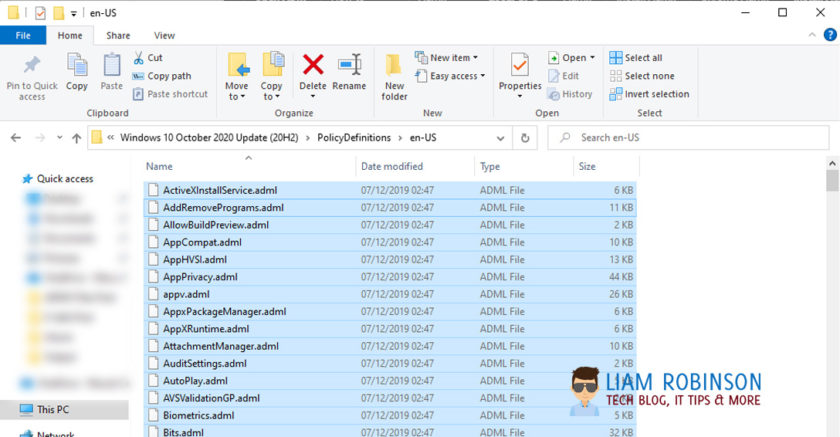The height and width of the screenshot is (437, 840).
Task: Open the Move to dropdown
Action: (x=236, y=91)
